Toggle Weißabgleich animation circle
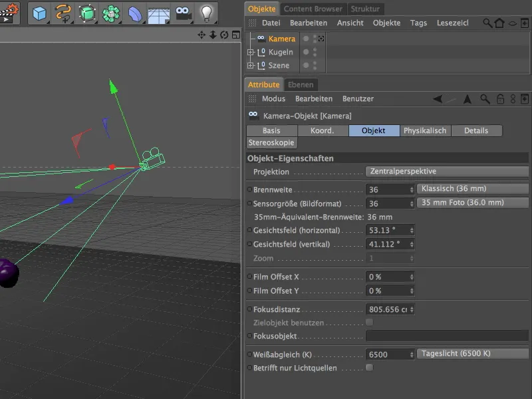Viewport: 532px width, 399px height. (x=250, y=354)
